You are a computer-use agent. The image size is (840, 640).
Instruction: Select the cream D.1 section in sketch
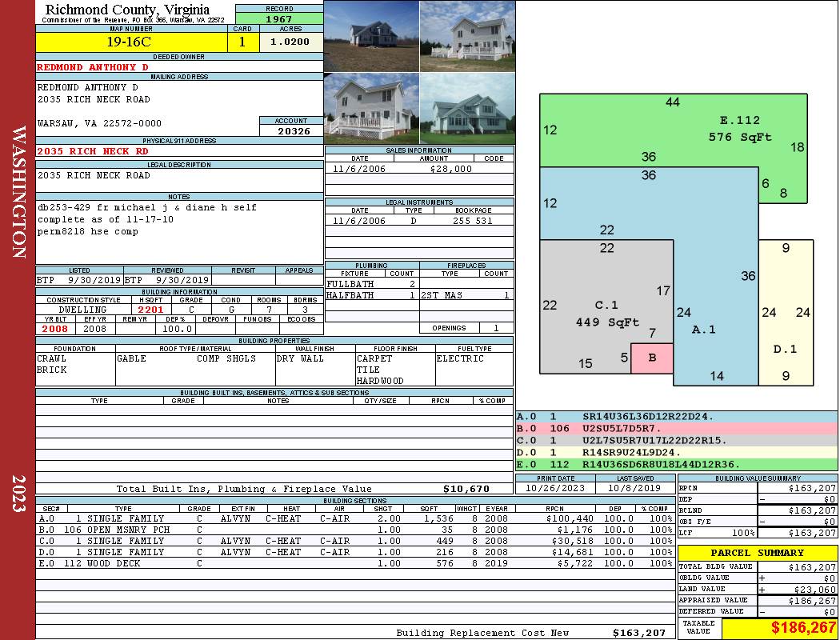pos(786,312)
